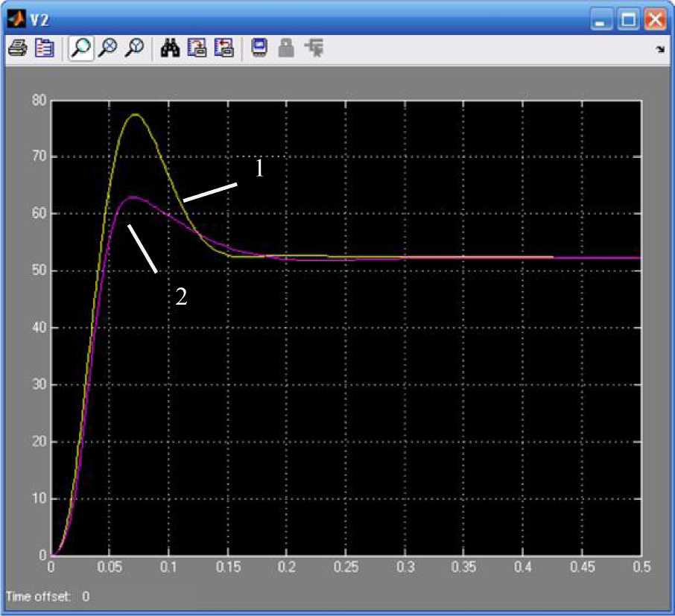
Task: Click the 0.5 label on the x-axis
Action: tap(641, 567)
